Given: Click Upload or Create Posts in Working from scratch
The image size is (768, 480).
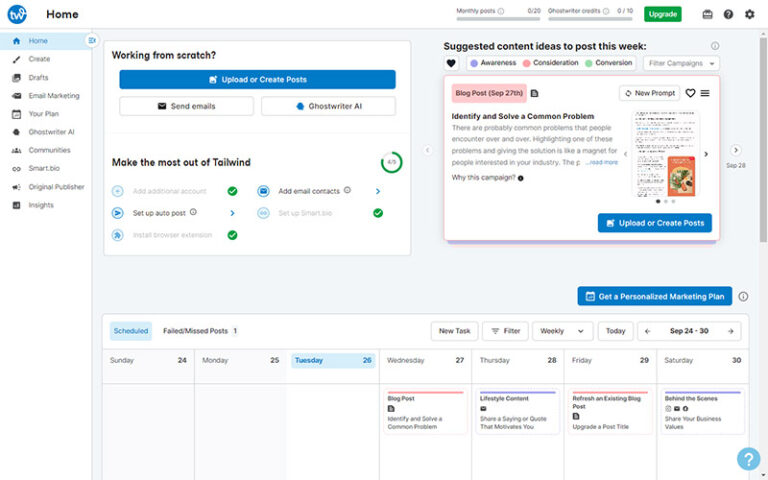Looking at the screenshot, I should [x=257, y=79].
